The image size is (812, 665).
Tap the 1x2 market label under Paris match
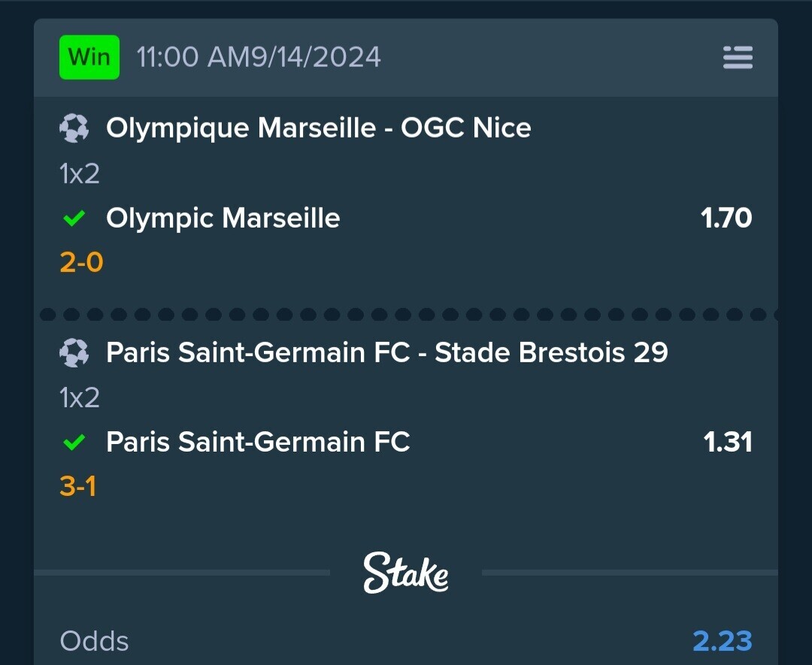click(79, 397)
